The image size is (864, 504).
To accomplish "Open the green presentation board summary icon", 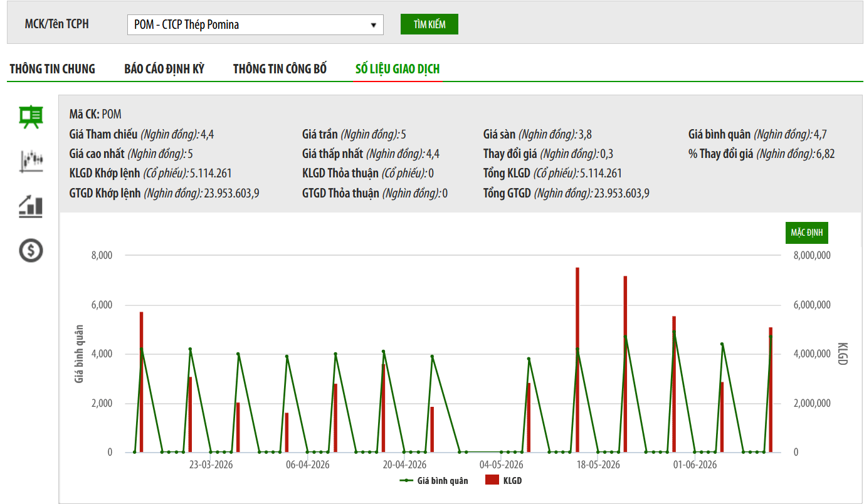I will pyautogui.click(x=31, y=117).
